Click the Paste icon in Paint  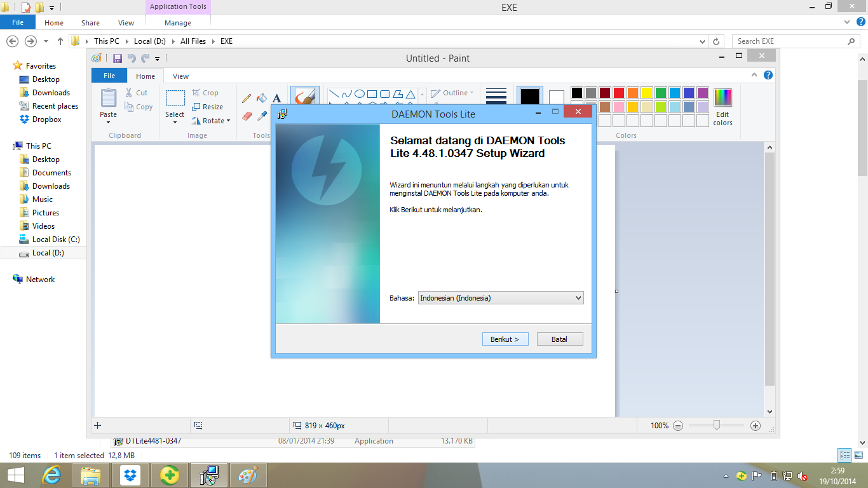109,98
